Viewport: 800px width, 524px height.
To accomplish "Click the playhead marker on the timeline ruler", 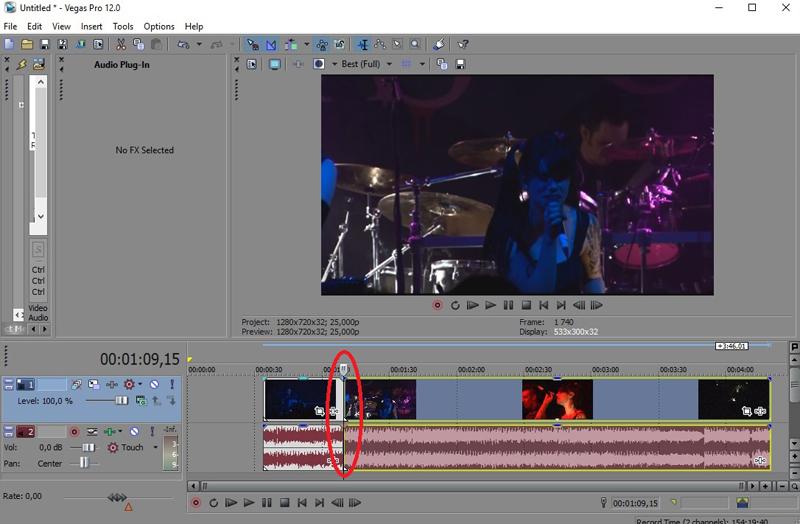I will coord(344,369).
